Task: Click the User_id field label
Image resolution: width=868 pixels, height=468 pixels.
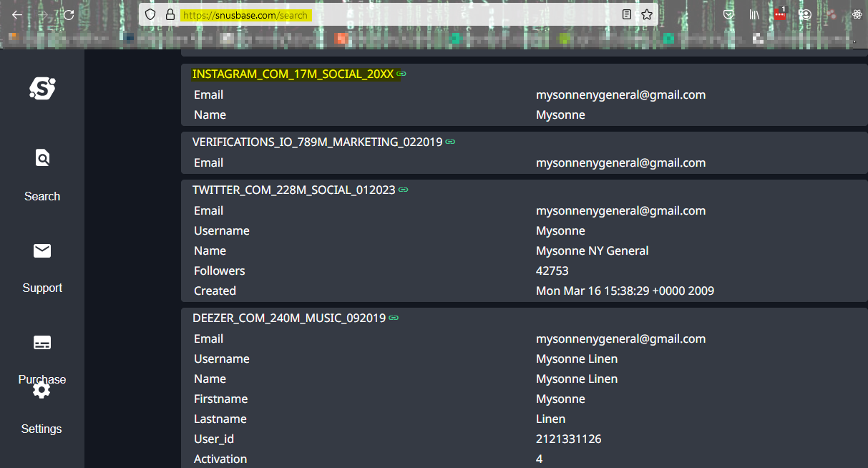Action: click(214, 439)
